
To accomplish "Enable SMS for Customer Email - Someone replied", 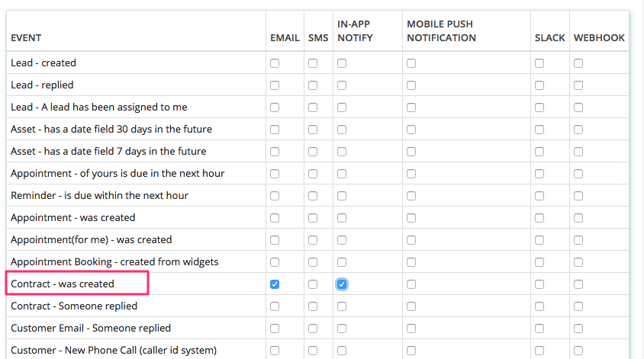I will pos(313,329).
